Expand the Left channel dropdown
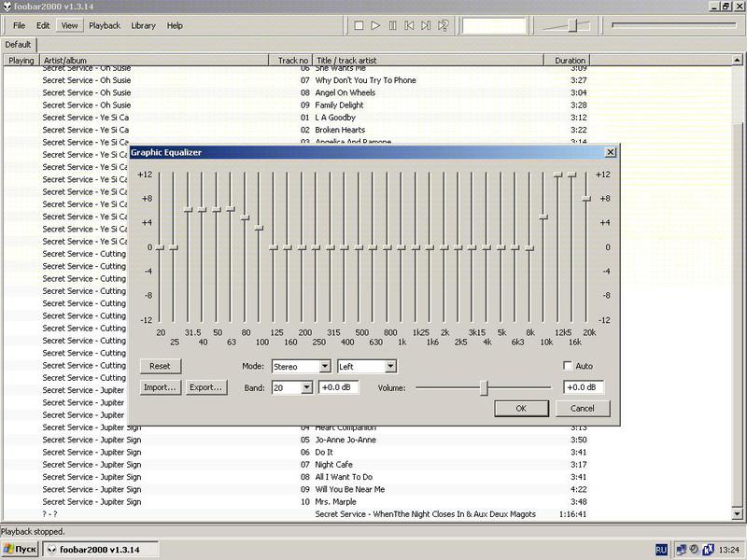The height and width of the screenshot is (560, 747). [366, 367]
